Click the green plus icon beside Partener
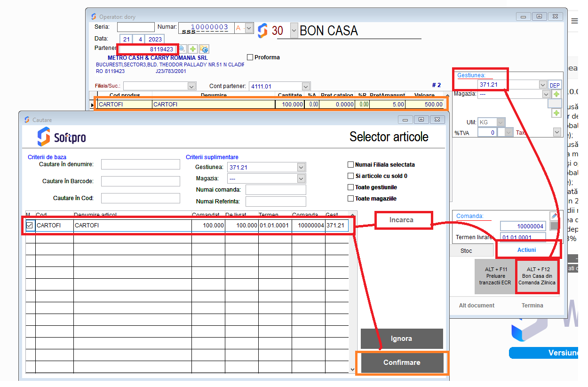Screen dimensions: 588x387 (193, 49)
